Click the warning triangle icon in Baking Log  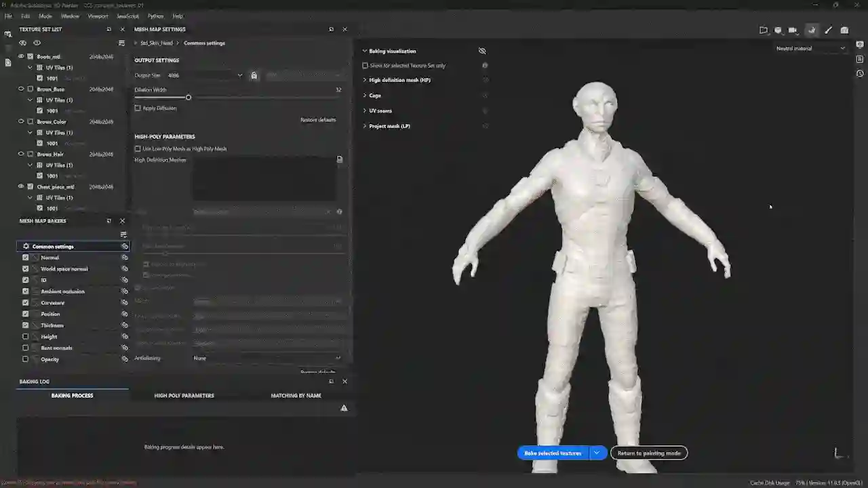click(x=344, y=408)
